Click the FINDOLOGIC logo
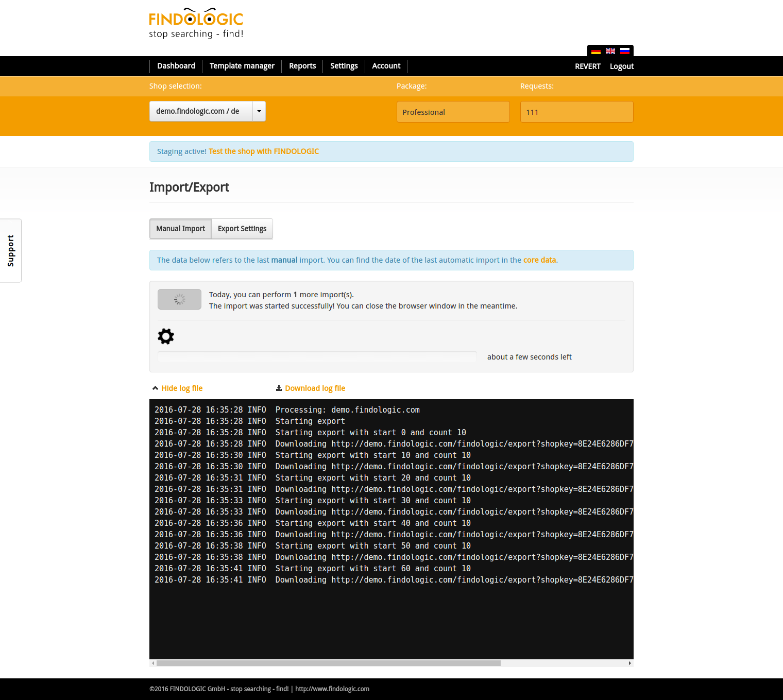Viewport: 783px width, 700px height. (x=196, y=24)
